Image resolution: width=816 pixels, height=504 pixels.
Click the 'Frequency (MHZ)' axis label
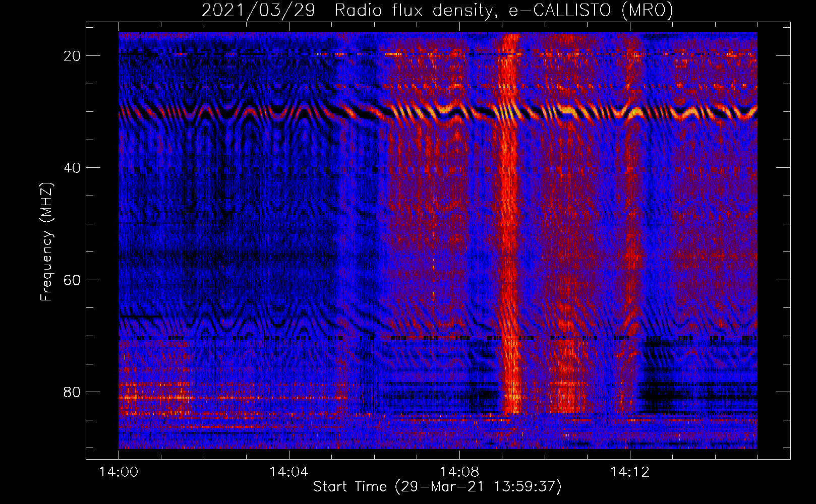click(46, 242)
